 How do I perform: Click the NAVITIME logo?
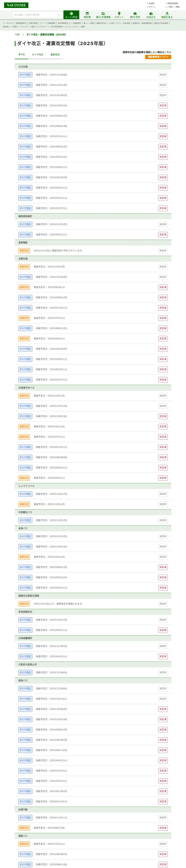tap(16, 5)
